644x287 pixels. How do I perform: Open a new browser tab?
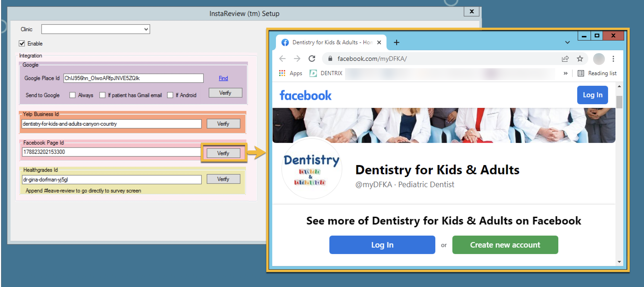point(396,42)
